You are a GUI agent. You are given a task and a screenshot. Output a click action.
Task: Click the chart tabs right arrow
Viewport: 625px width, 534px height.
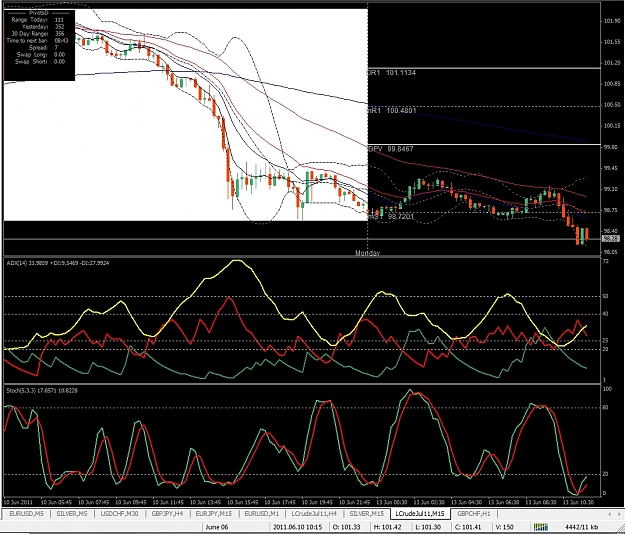(x=619, y=514)
